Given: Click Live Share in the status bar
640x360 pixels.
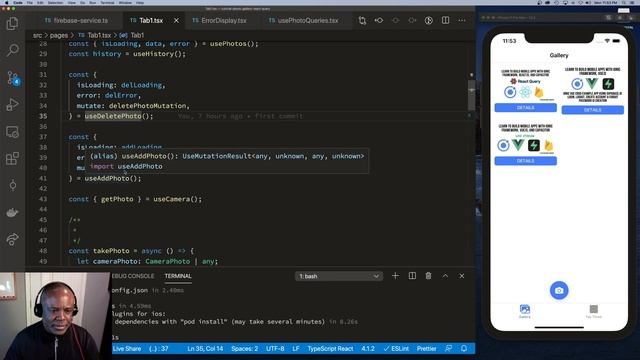Looking at the screenshot, I should click(127, 349).
